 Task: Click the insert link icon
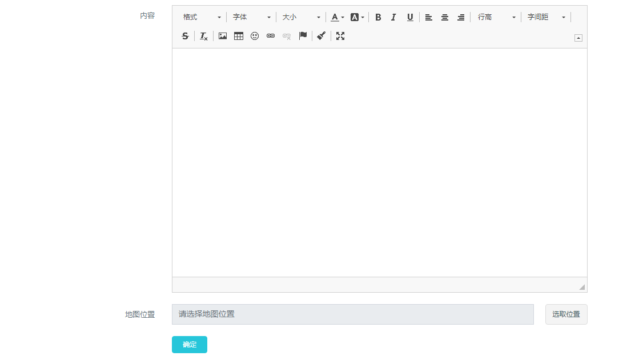(271, 36)
